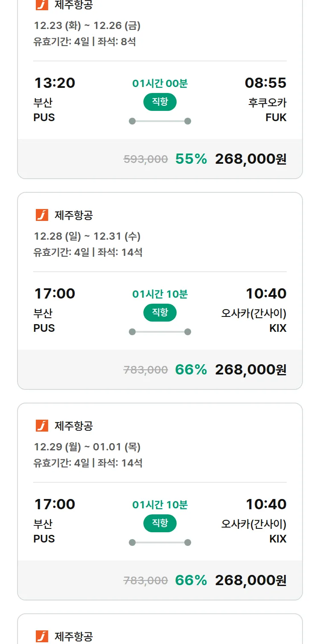Click 직항 badge on 12.28 Osaka flight

tap(160, 313)
